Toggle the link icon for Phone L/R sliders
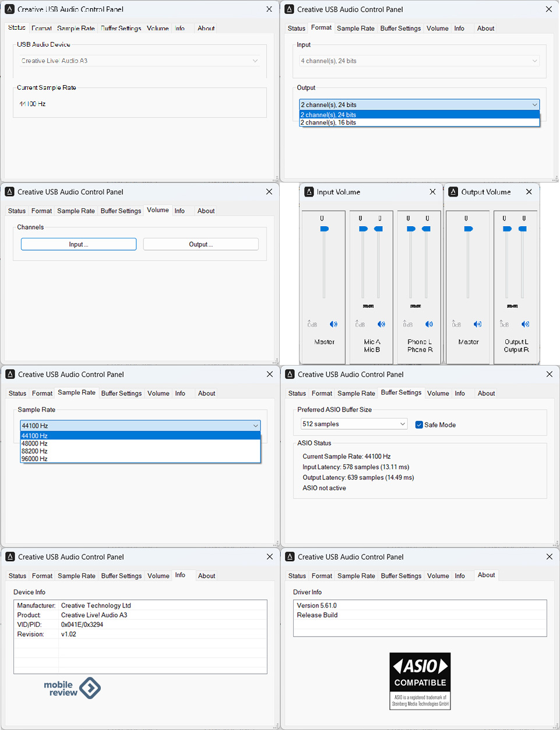Viewport: 560px width, 730px height. coord(415,306)
